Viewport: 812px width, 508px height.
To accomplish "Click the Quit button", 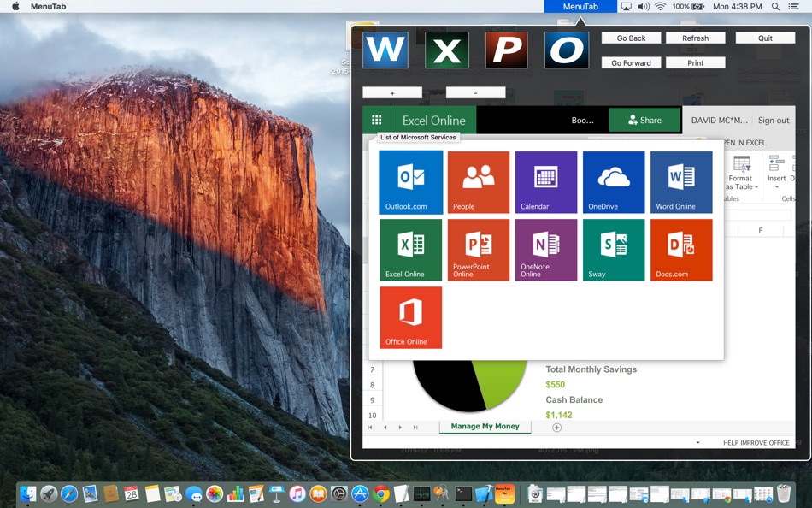I will pos(765,38).
